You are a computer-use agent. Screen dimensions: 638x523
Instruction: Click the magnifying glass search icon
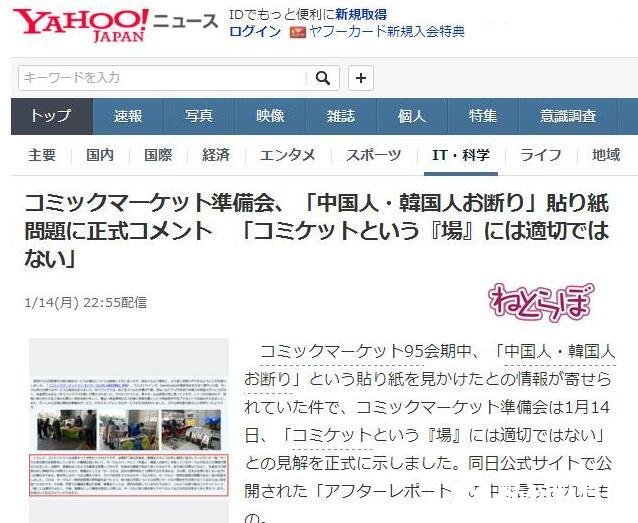[322, 78]
